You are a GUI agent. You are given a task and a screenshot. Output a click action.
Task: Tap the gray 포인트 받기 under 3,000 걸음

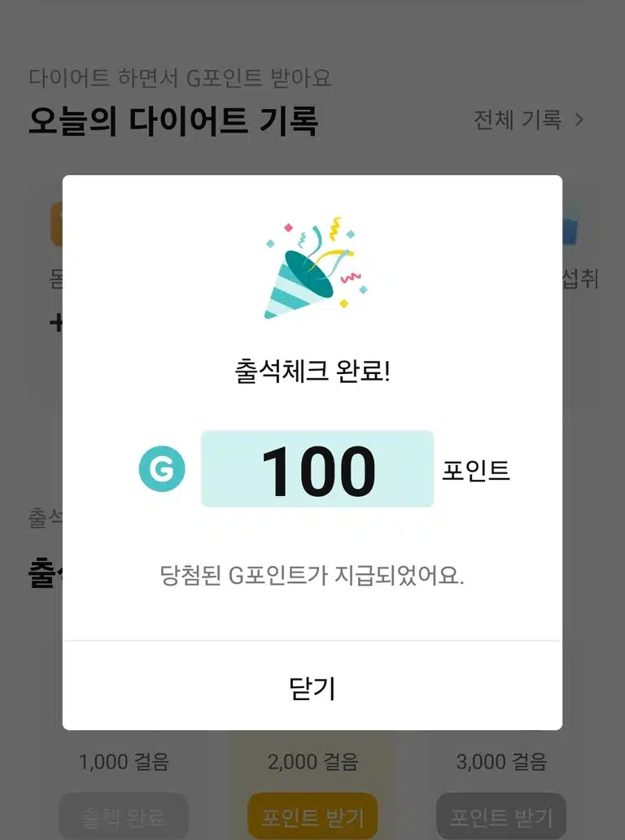click(501, 816)
